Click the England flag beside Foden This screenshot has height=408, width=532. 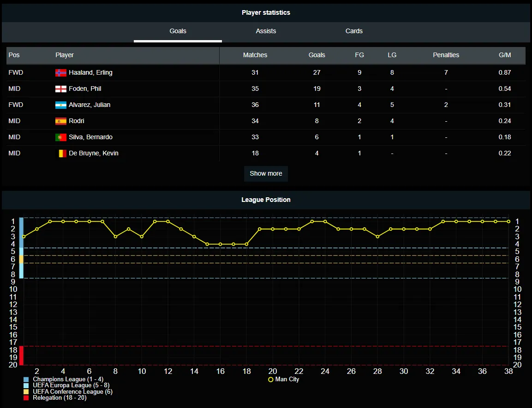point(61,89)
